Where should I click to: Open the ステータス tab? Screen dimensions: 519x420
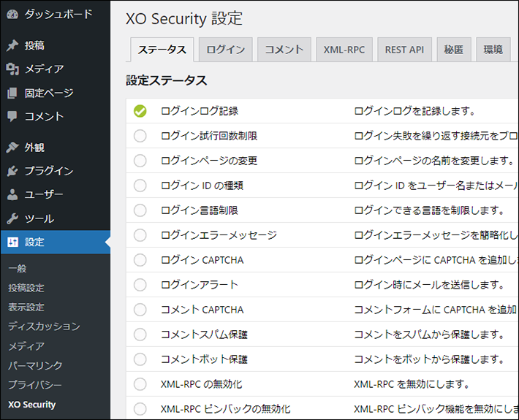[x=162, y=50]
